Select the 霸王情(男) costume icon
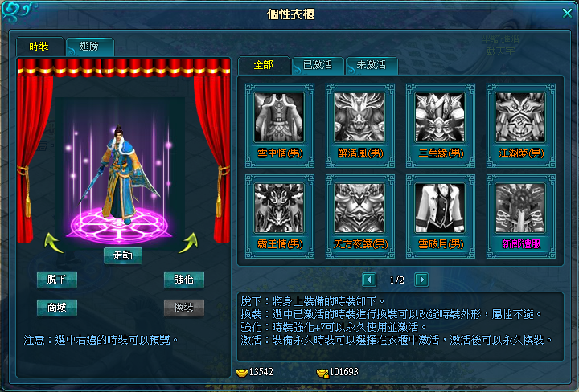The image size is (579, 392). (279, 208)
